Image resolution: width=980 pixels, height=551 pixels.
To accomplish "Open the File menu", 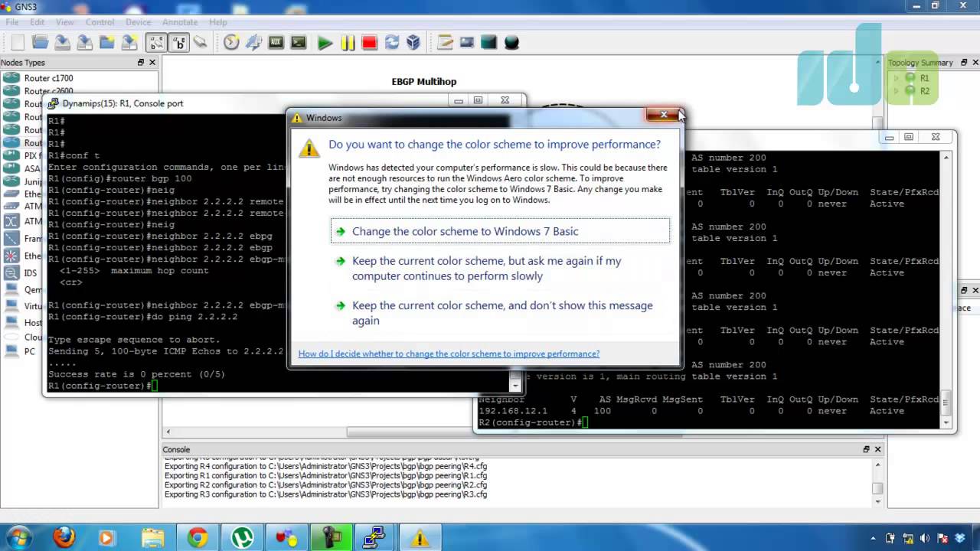I will coord(12,22).
